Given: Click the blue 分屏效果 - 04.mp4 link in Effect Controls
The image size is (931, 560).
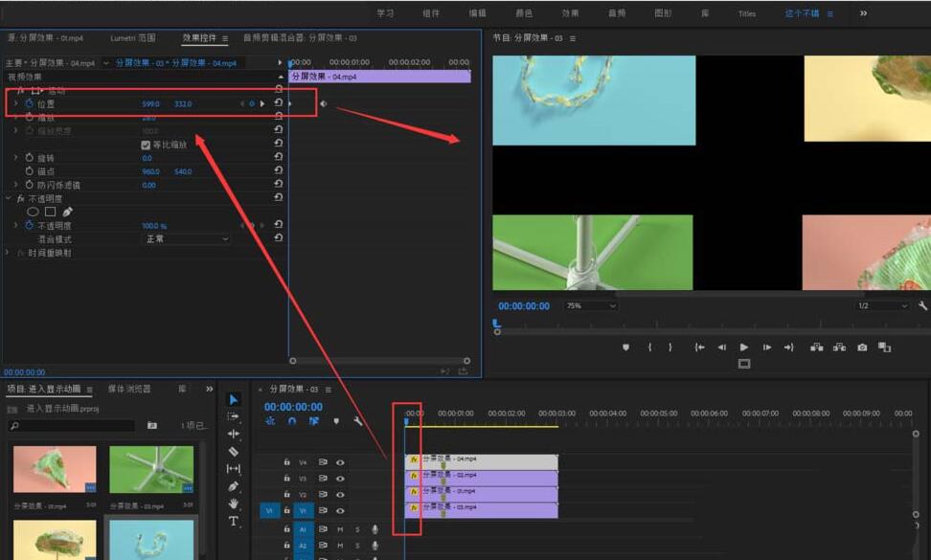Looking at the screenshot, I should click(x=204, y=61).
